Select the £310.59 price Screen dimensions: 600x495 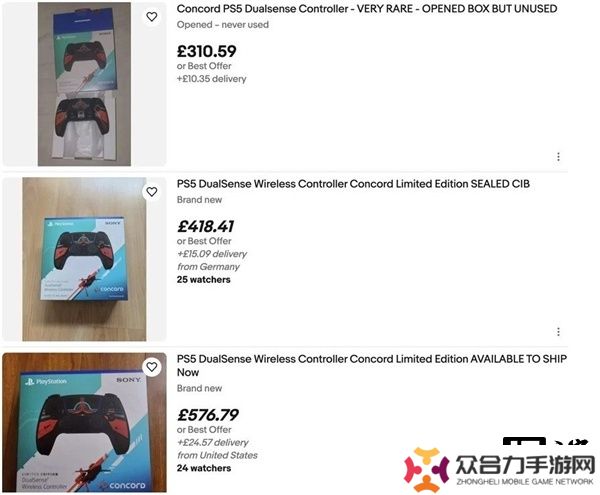pyautogui.click(x=207, y=51)
